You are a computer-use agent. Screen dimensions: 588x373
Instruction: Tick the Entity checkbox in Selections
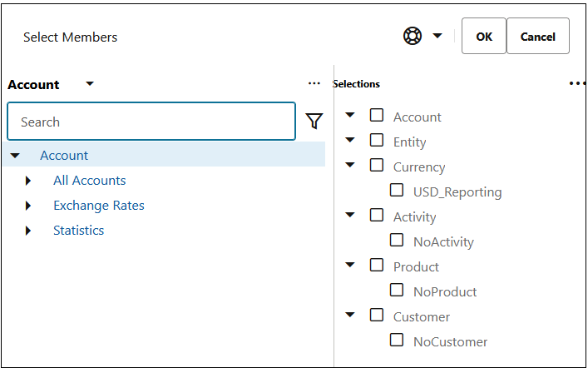[x=377, y=140]
